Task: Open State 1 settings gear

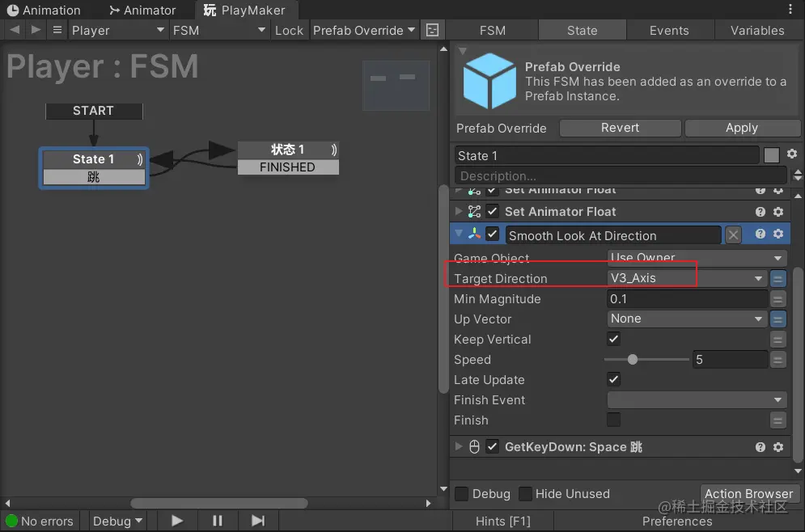Action: (792, 154)
